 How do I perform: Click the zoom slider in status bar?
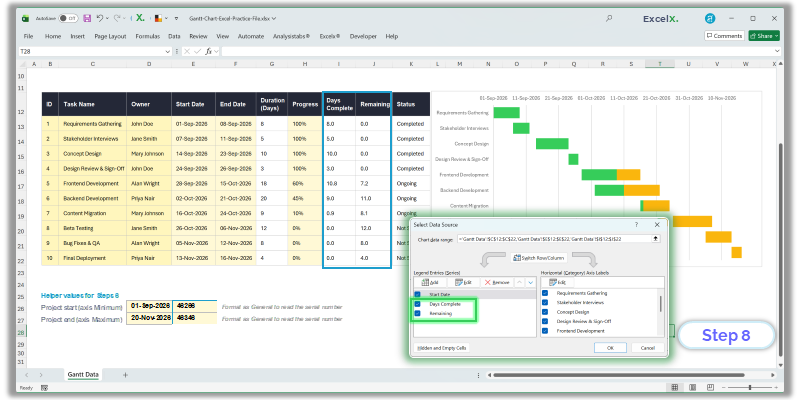(748, 388)
